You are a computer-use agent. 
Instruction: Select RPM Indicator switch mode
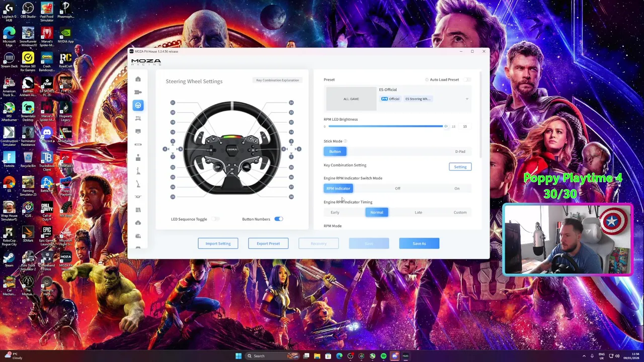click(x=338, y=189)
